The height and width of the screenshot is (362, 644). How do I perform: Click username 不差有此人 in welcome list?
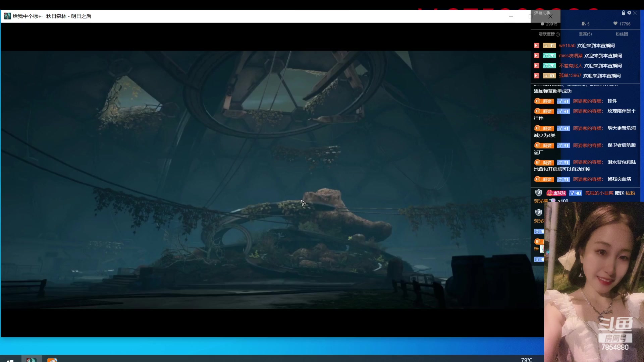click(x=571, y=66)
